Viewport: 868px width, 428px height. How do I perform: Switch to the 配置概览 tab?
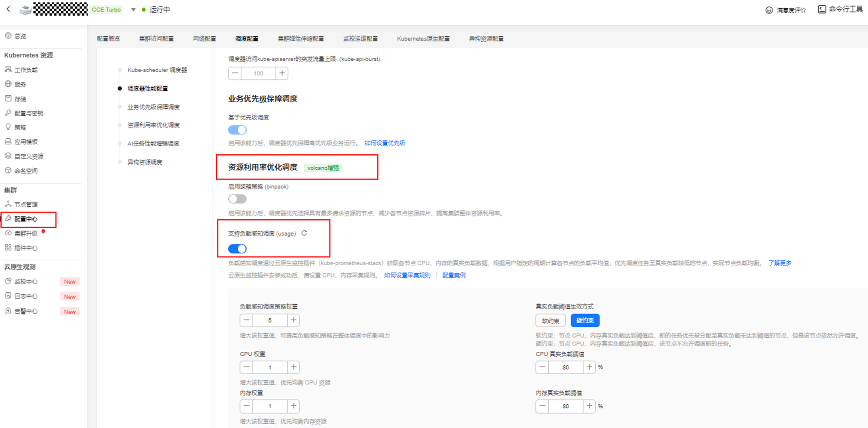(109, 38)
